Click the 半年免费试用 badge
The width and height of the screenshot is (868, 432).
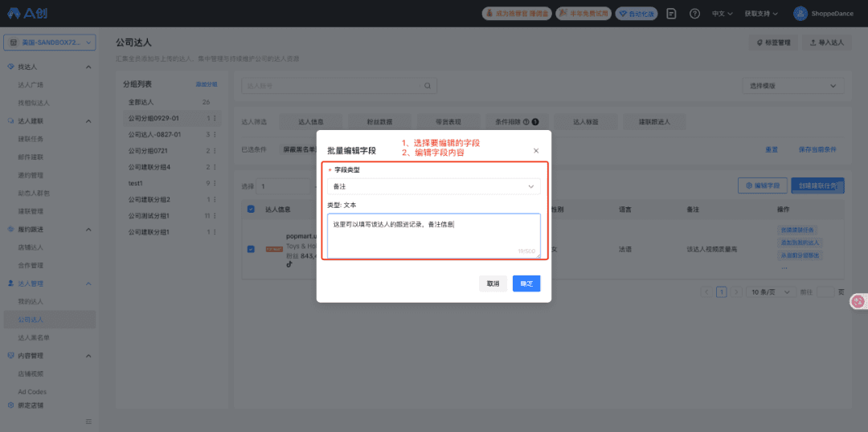(583, 14)
